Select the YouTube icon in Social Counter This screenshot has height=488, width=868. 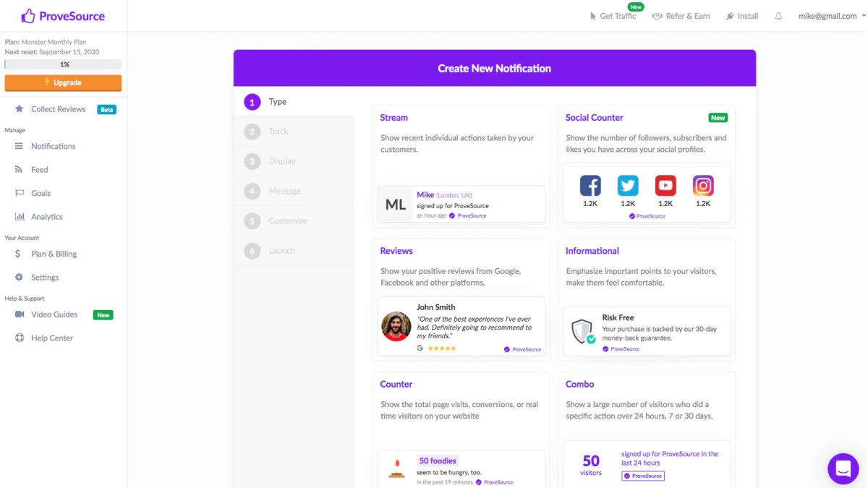(665, 184)
